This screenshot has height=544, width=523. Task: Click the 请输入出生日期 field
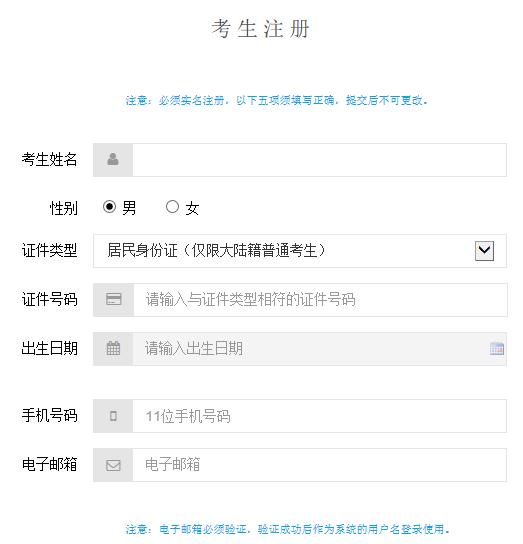319,349
